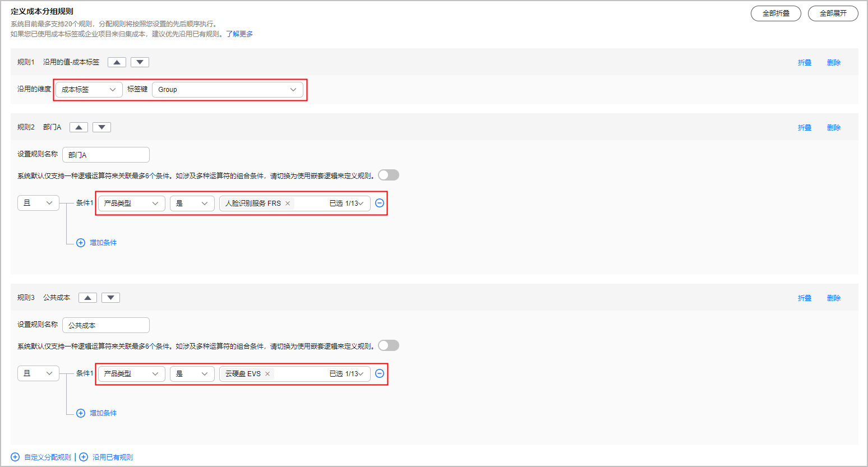Open the Group tag key dropdown

227,90
